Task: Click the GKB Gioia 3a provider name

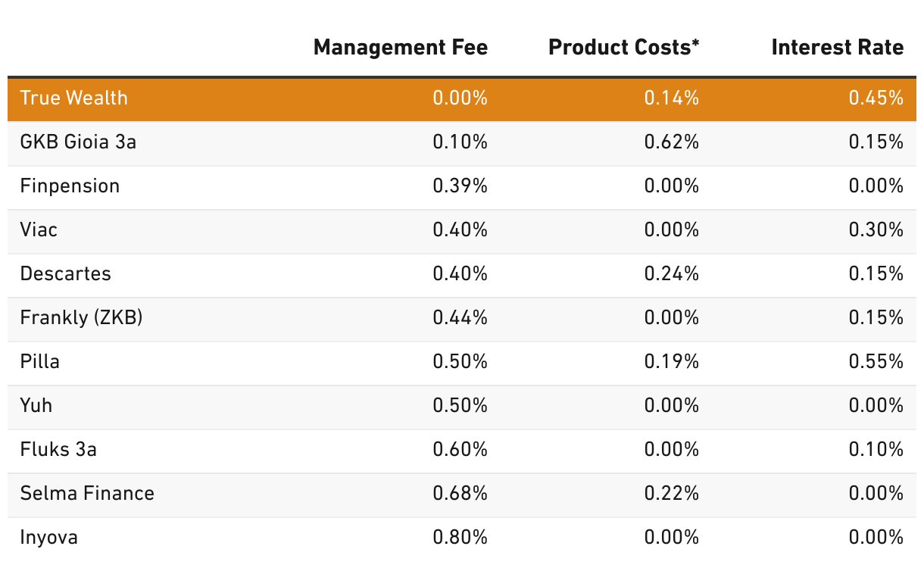Action: [78, 142]
